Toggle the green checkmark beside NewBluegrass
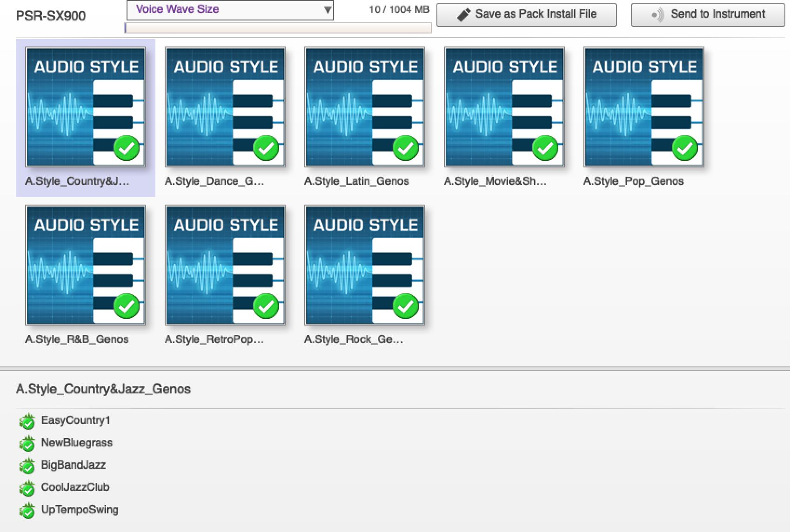The height and width of the screenshot is (532, 790). (27, 444)
